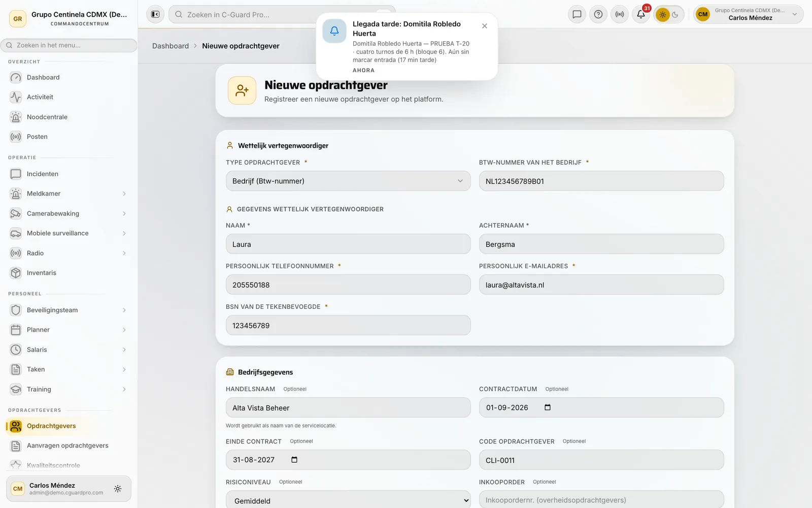The image size is (812, 508).
Task: Open Aanvragen opdrachtgevers in sidebar
Action: tap(69, 446)
